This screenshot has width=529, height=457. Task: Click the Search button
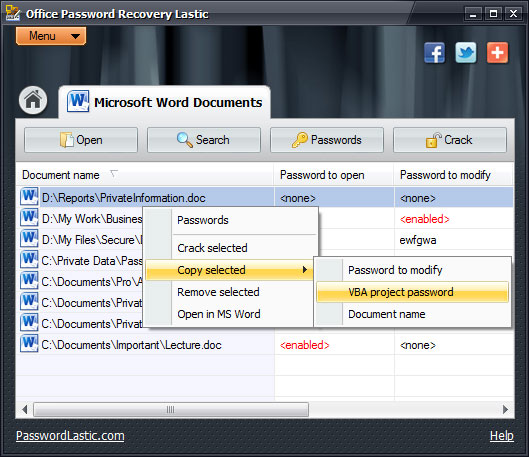204,140
